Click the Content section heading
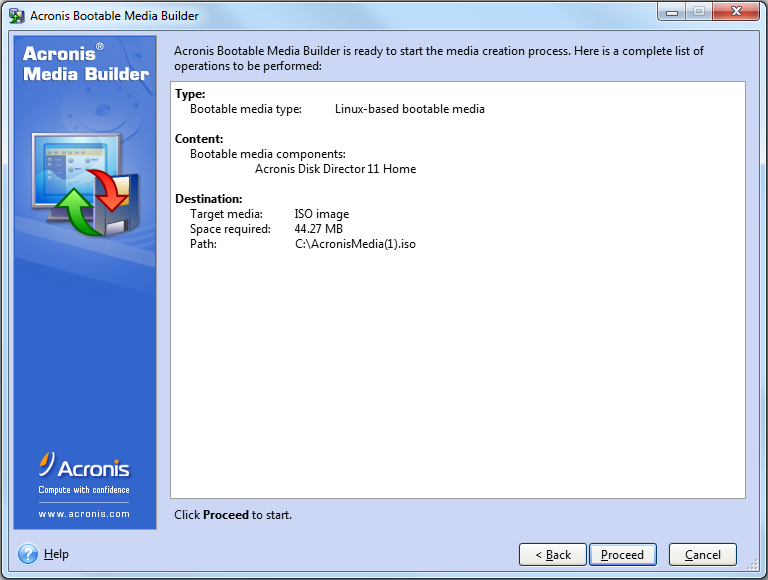The image size is (768, 580). [198, 139]
